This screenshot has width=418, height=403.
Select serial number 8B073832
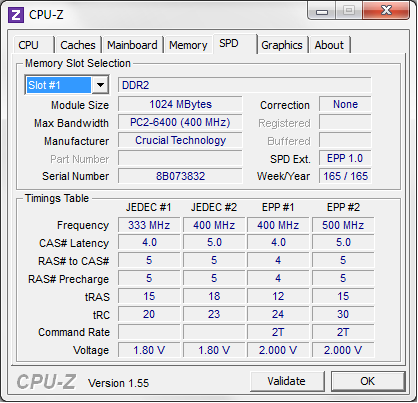[180, 176]
